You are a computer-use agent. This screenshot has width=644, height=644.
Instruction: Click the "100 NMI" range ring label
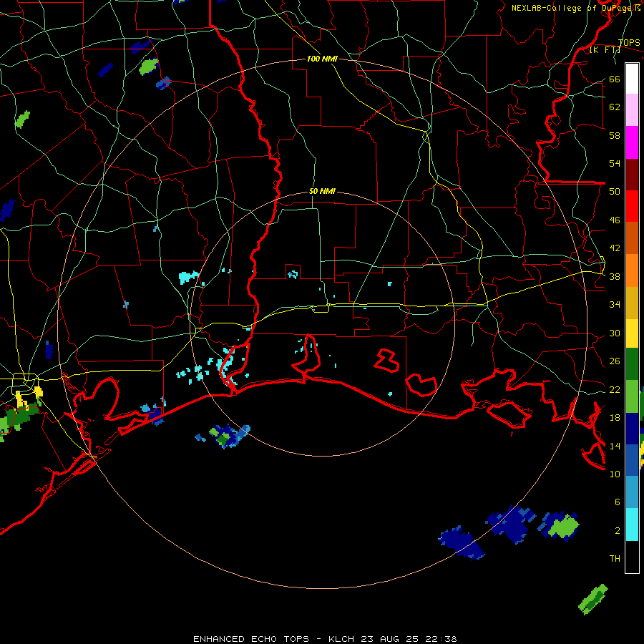(322, 59)
